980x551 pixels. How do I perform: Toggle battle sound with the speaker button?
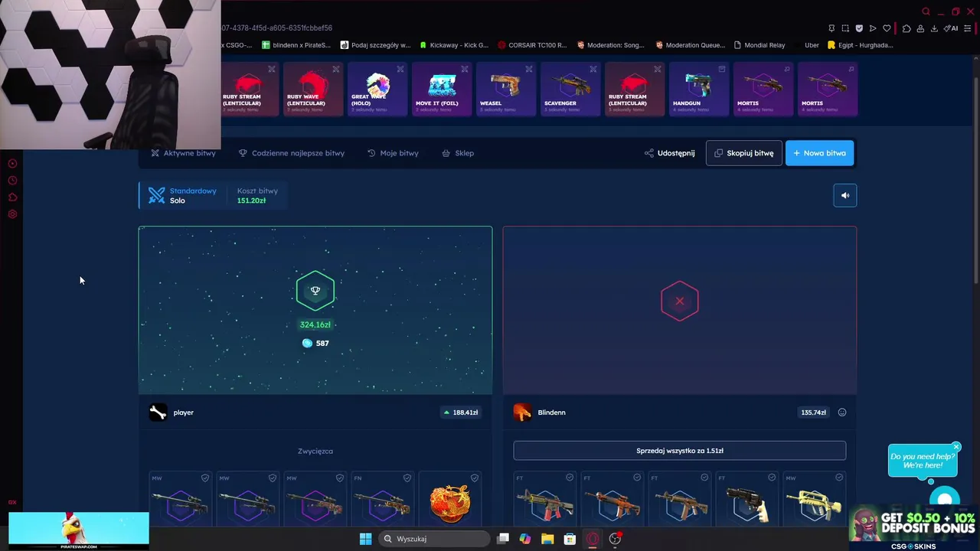(x=845, y=195)
